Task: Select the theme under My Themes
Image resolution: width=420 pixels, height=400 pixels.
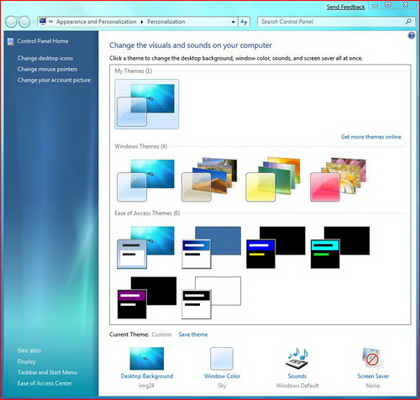Action: point(147,104)
